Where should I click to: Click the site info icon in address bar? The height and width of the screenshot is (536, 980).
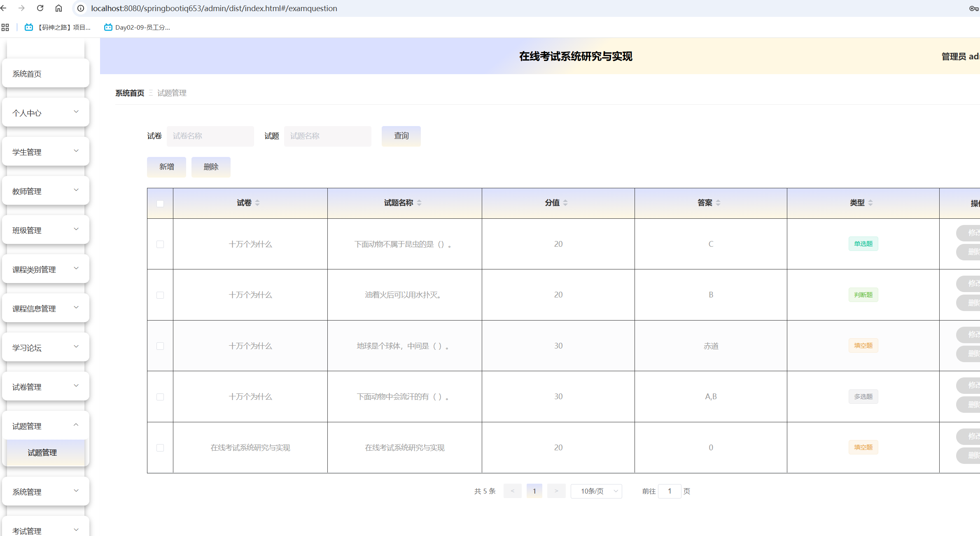[x=81, y=8]
